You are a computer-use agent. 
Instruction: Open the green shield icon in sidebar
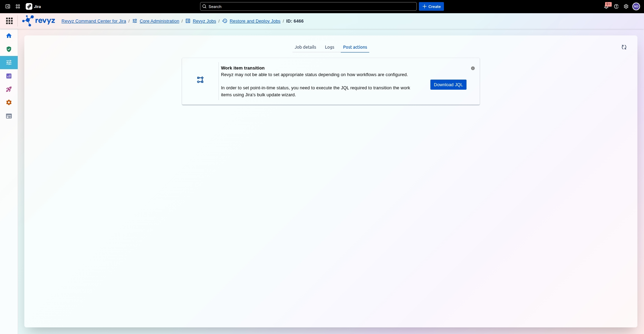pyautogui.click(x=9, y=49)
